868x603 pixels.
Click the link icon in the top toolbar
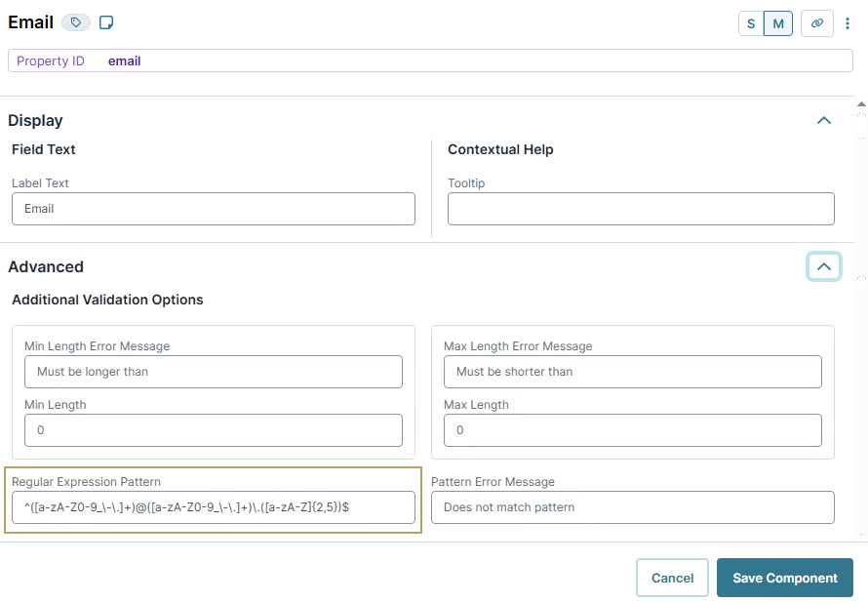point(816,22)
